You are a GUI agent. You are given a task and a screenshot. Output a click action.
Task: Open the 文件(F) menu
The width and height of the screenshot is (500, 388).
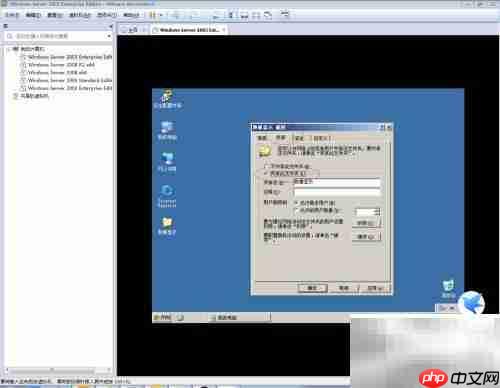point(12,15)
